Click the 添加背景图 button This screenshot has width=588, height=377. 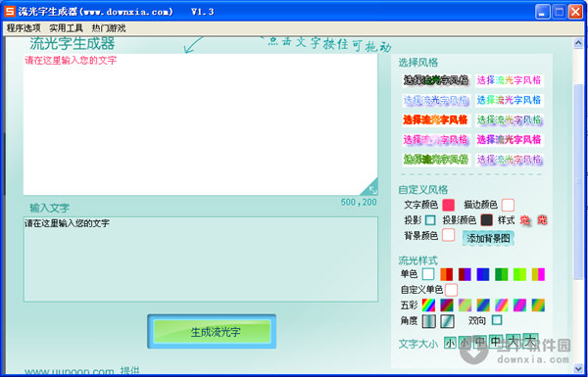[488, 238]
